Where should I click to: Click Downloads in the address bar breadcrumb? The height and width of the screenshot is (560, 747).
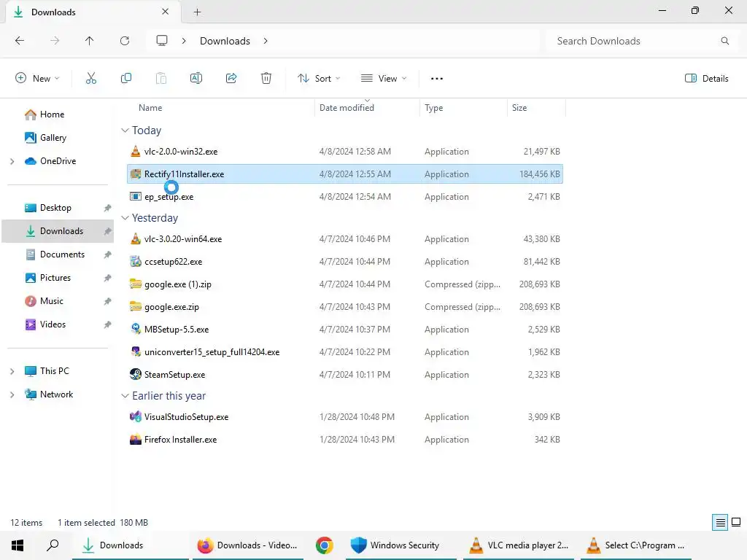(x=225, y=41)
